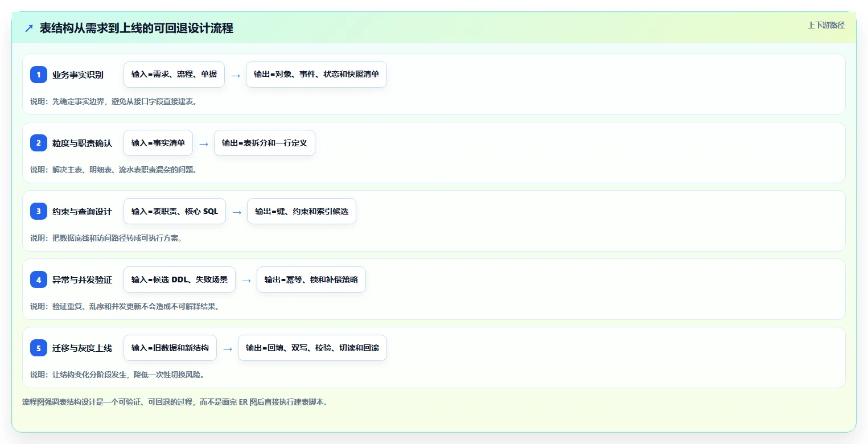
Task: Click the step 3 number badge
Action: [39, 211]
